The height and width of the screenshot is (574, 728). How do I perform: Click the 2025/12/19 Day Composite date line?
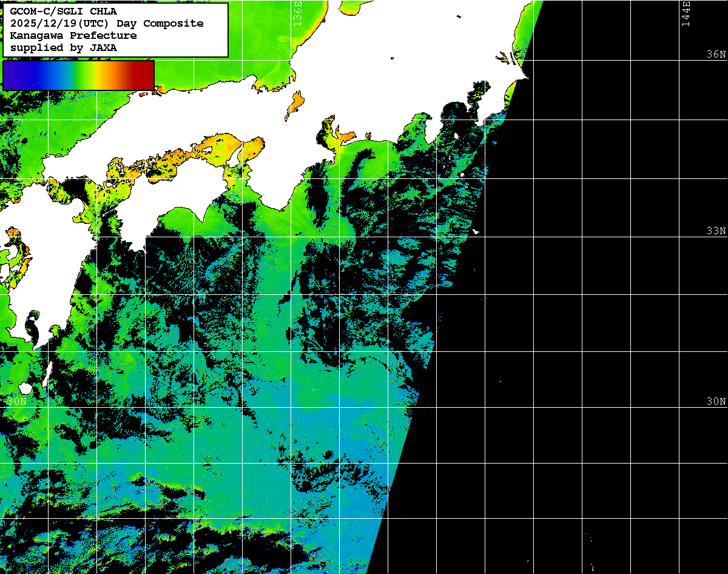(107, 23)
